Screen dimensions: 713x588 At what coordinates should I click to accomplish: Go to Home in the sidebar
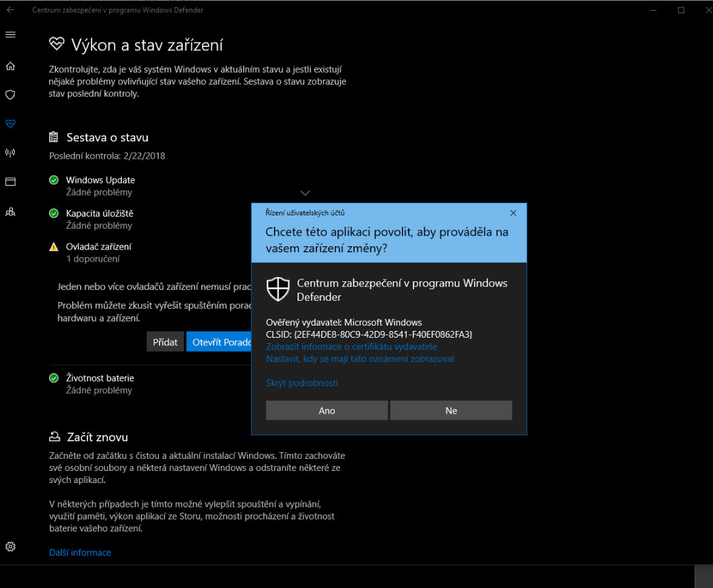[11, 67]
